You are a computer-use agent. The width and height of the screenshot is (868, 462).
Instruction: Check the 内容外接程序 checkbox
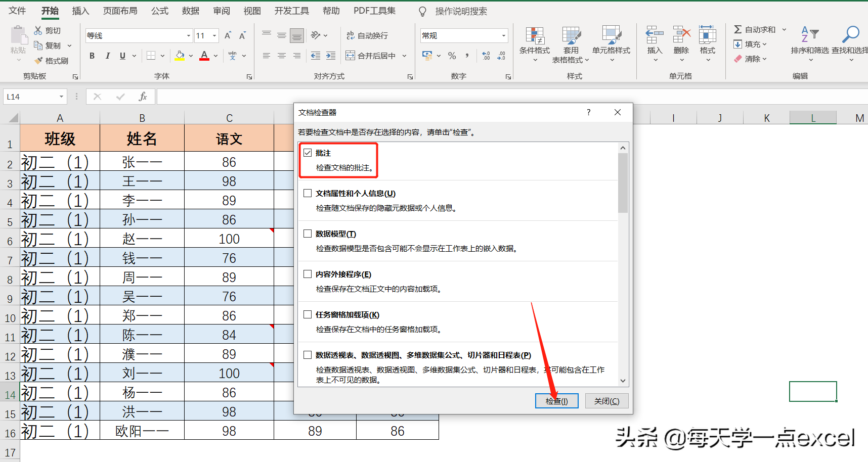(x=308, y=274)
